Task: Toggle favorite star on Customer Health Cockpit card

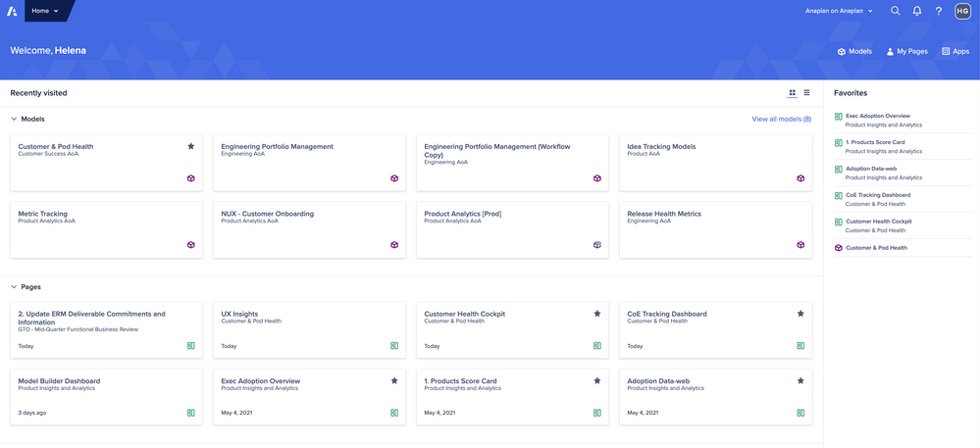Action: click(597, 314)
